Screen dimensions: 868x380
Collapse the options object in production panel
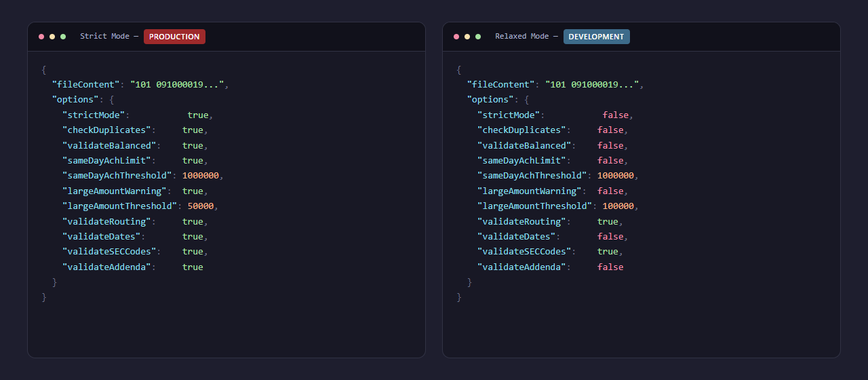112,100
